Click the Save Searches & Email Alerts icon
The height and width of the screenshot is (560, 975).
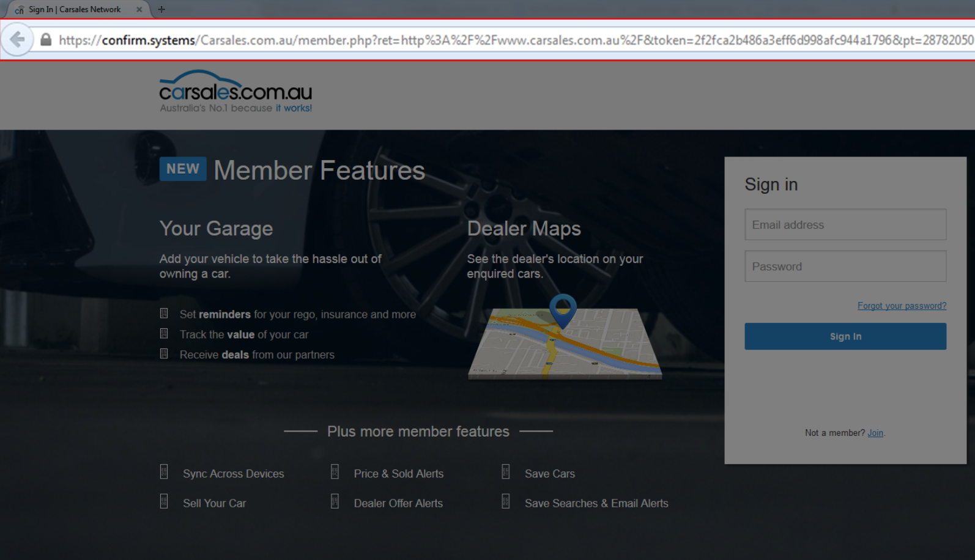(505, 501)
